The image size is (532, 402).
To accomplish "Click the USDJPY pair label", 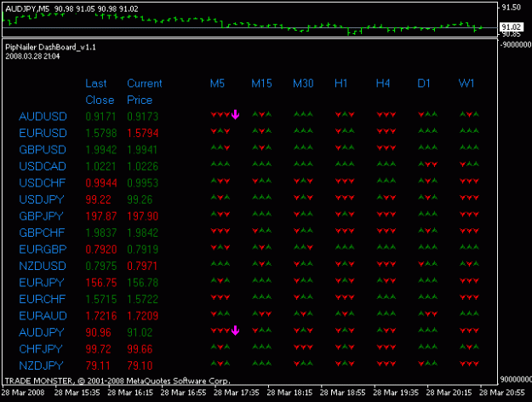I will 42,199.
